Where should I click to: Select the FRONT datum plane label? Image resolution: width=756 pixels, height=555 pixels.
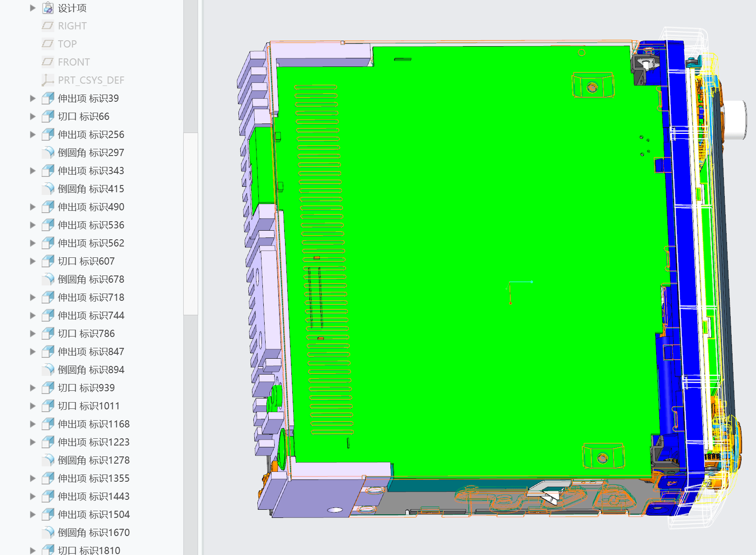(74, 62)
